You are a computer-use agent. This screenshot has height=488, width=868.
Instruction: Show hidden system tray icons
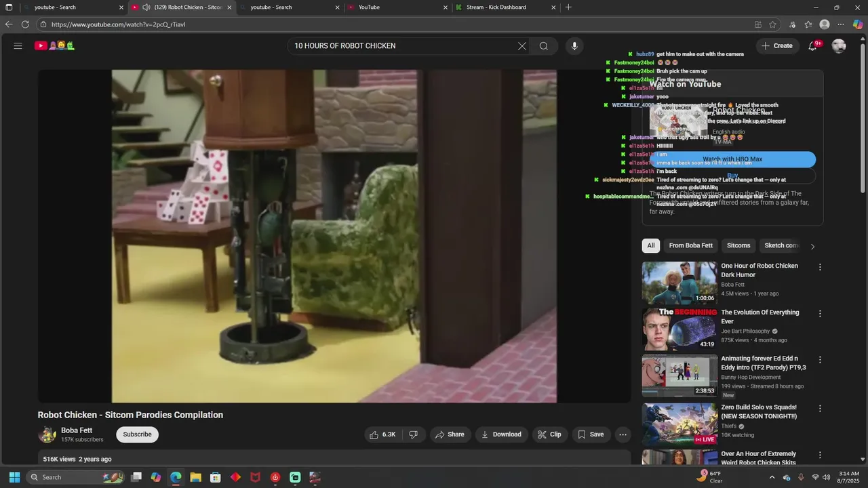pos(772,477)
